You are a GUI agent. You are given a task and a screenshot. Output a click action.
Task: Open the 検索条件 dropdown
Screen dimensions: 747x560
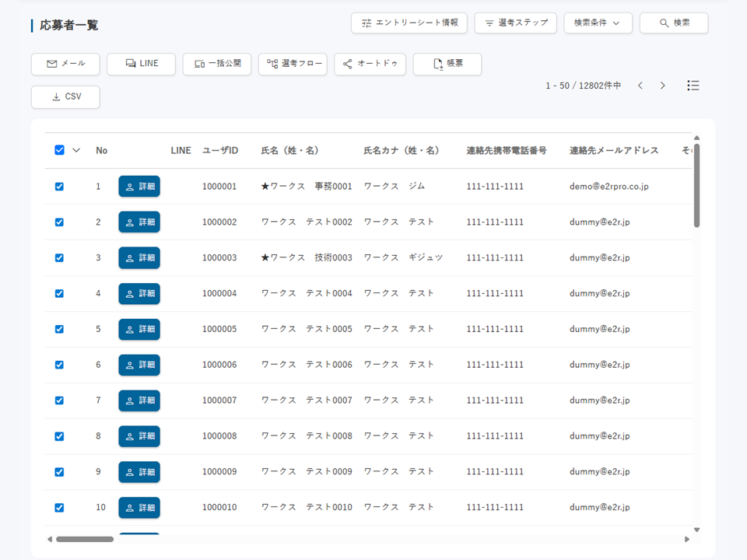click(x=598, y=23)
